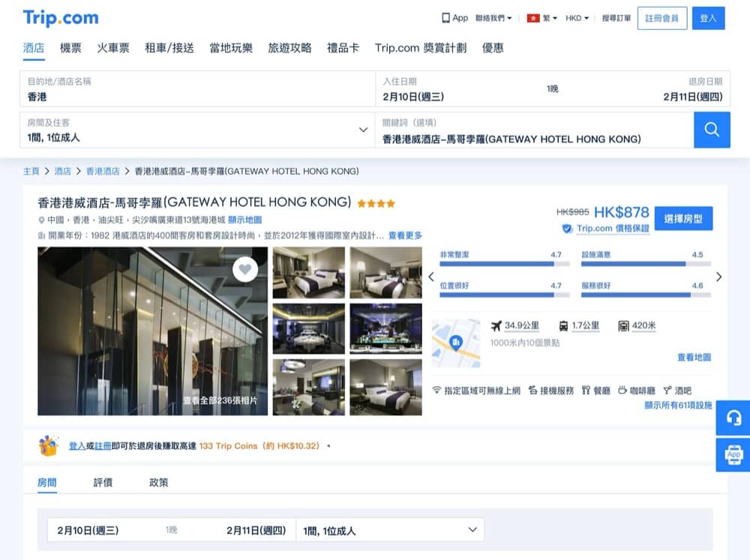Viewport: 750px width, 560px height.
Task: Click the destination field showing 香港
Action: [197, 89]
